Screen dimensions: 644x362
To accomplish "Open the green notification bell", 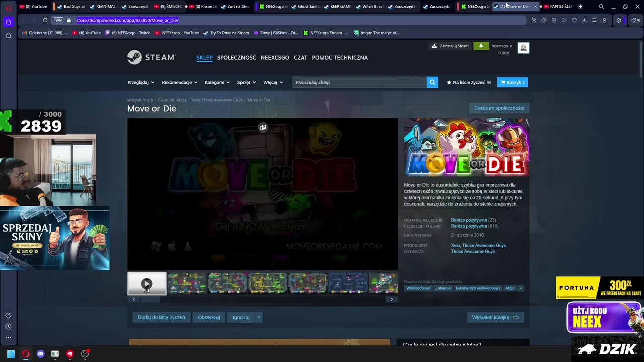I will click(x=481, y=46).
